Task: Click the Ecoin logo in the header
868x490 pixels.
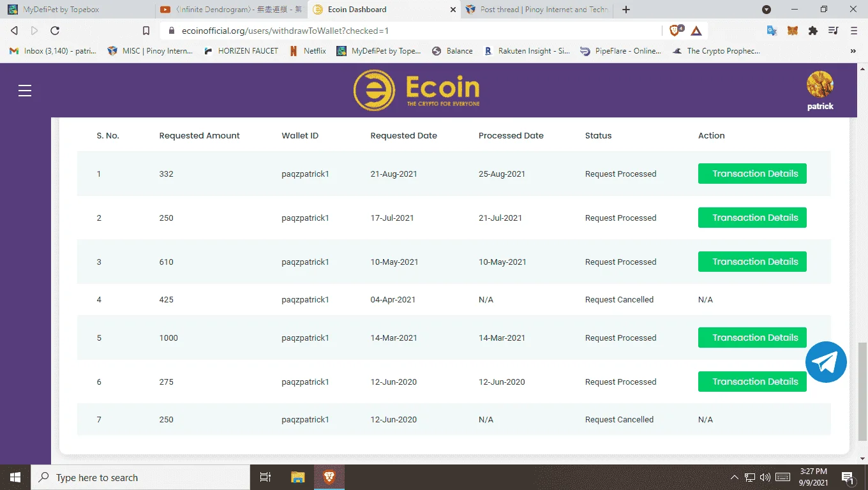Action: click(417, 91)
